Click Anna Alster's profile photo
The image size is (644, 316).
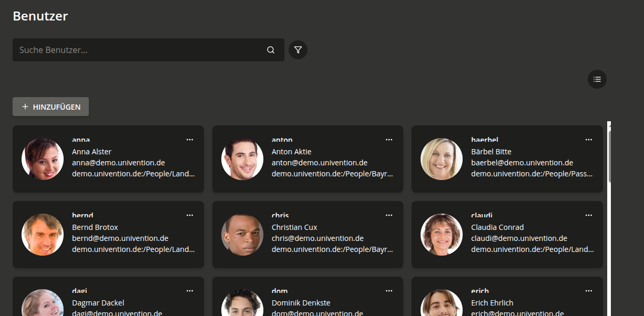tap(43, 159)
